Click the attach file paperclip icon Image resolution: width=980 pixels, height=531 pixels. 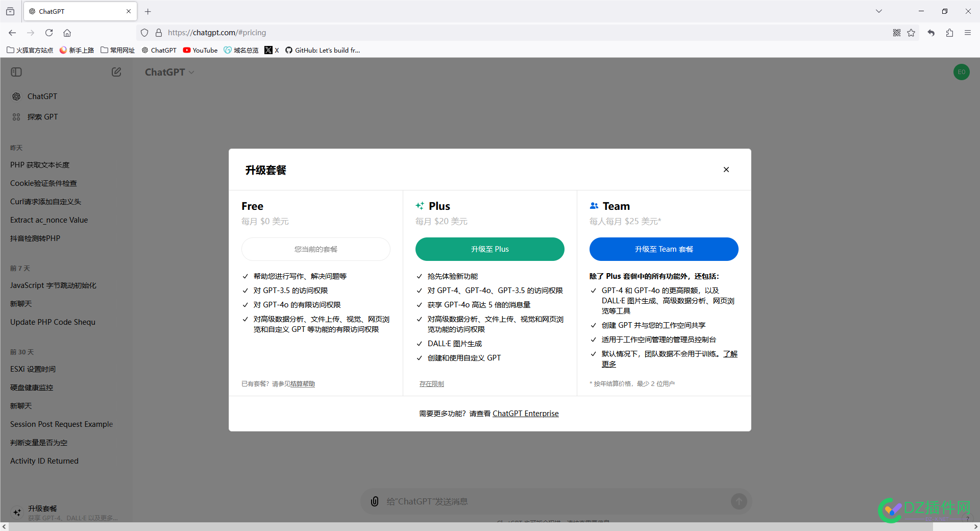coord(375,501)
